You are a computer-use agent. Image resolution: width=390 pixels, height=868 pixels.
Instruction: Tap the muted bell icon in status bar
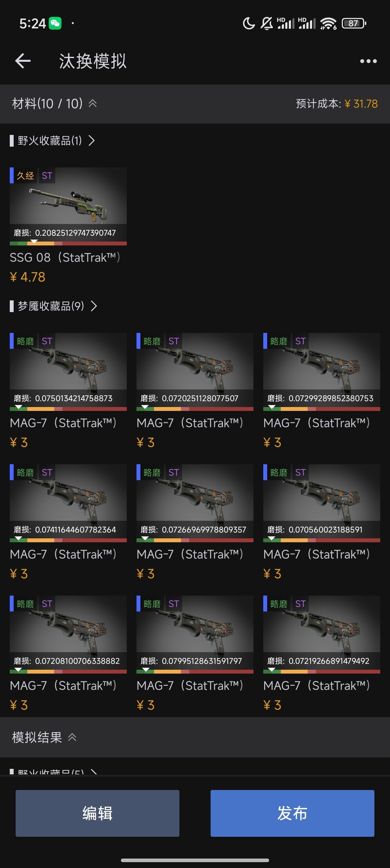click(x=267, y=23)
